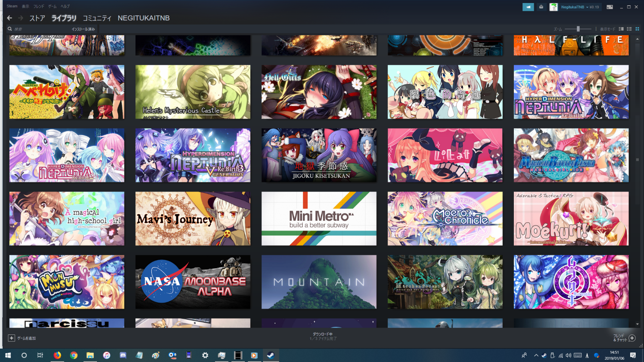The image size is (644, 362).
Task: Open the ストア tab
Action: 37,18
